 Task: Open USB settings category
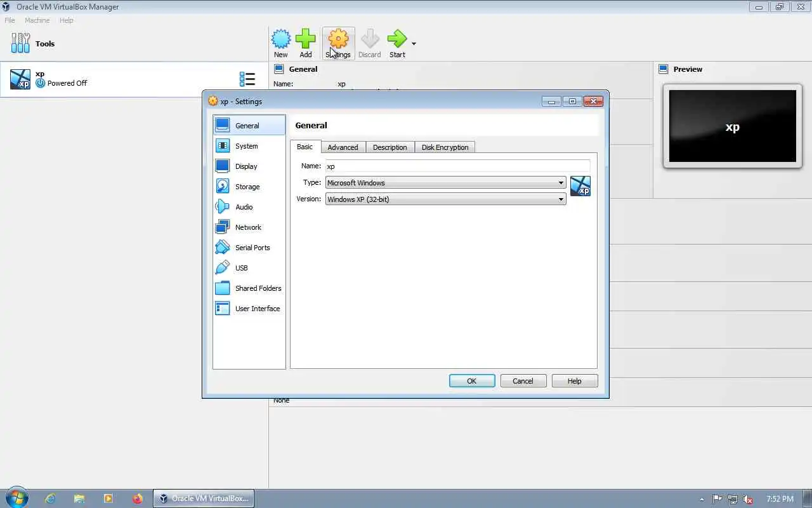tap(249, 268)
